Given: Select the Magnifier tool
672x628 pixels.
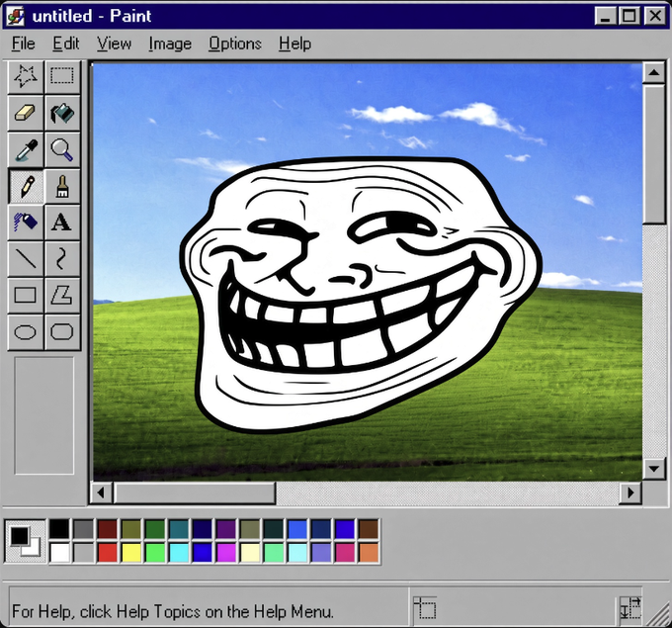Looking at the screenshot, I should pyautogui.click(x=62, y=149).
